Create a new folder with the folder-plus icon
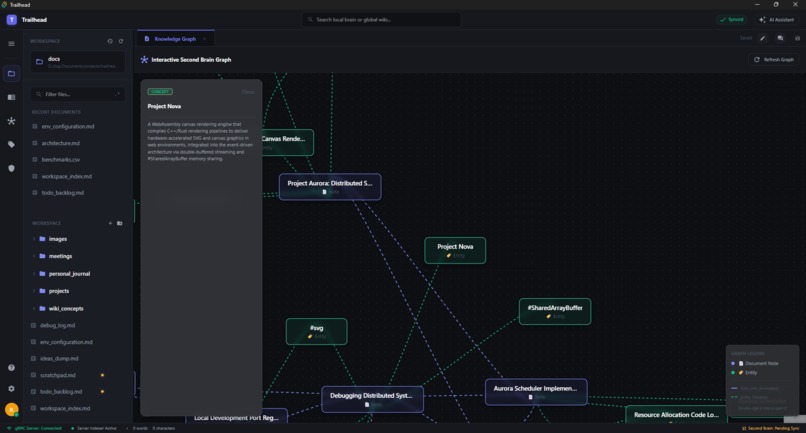 pyautogui.click(x=120, y=223)
